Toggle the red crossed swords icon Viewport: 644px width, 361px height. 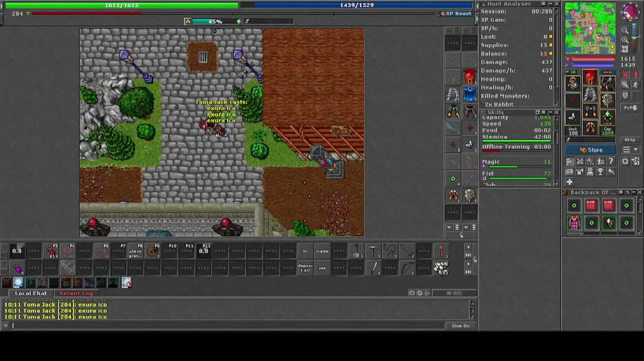pos(625,75)
